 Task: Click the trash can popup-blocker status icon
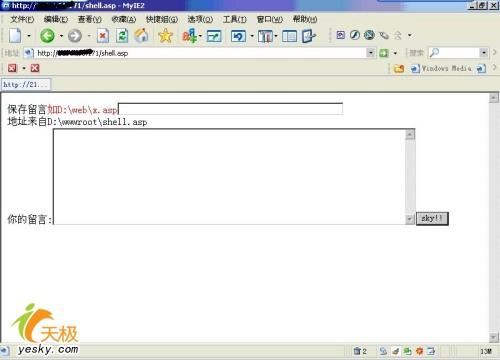(357, 351)
